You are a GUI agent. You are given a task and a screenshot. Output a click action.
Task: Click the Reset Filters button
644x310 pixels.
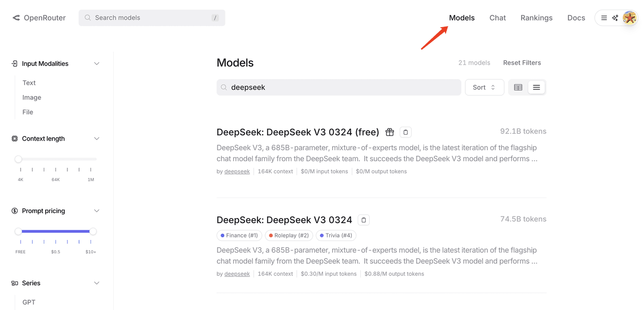[x=522, y=63]
